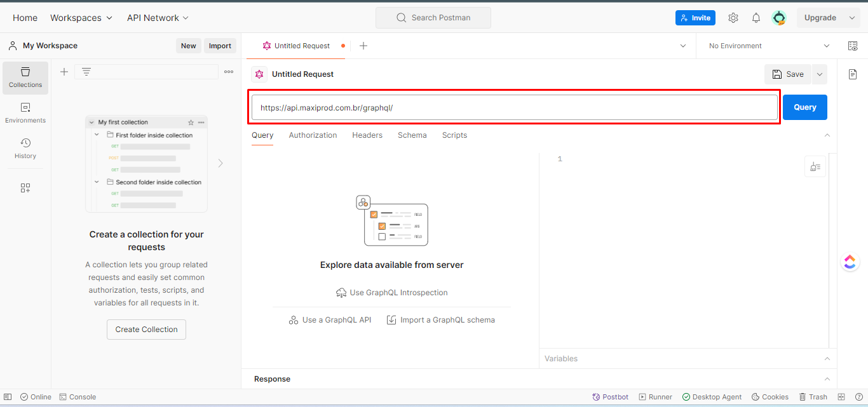
Task: Click the Invite button
Action: click(x=695, y=18)
